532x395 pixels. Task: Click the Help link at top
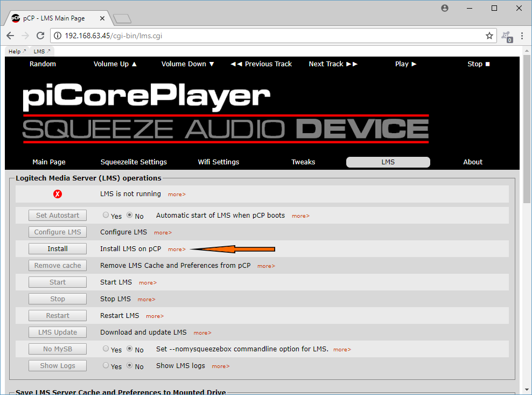(x=17, y=51)
